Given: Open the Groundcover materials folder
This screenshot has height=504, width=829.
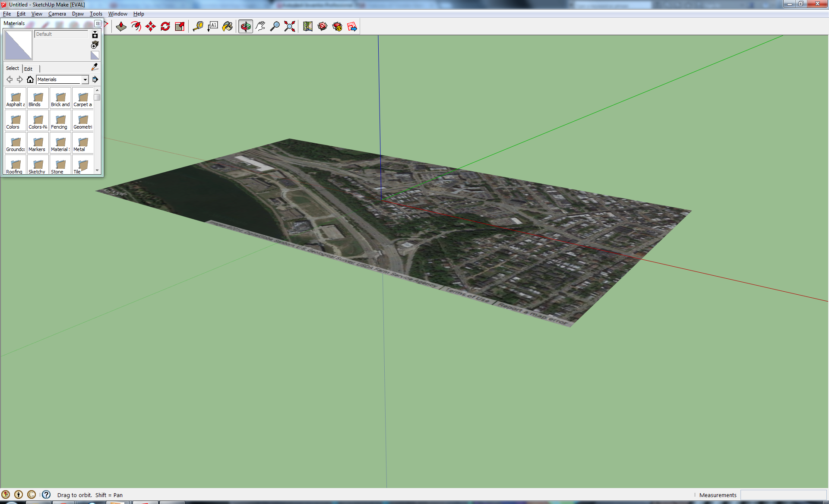Looking at the screenshot, I should [16, 143].
